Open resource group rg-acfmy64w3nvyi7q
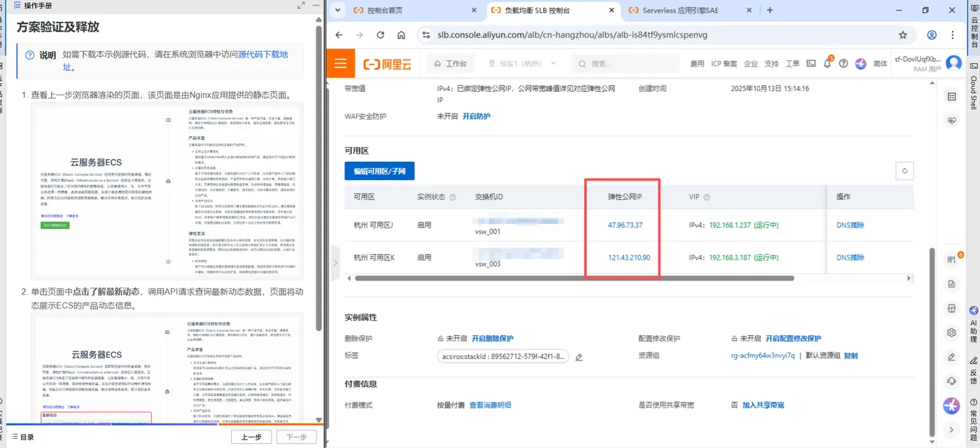Viewport: 980px width, 448px height. [x=762, y=356]
